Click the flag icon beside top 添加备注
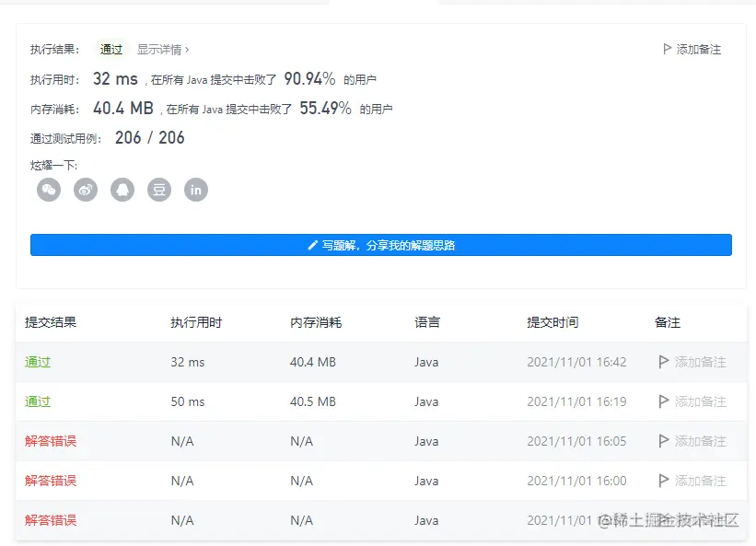 [668, 49]
